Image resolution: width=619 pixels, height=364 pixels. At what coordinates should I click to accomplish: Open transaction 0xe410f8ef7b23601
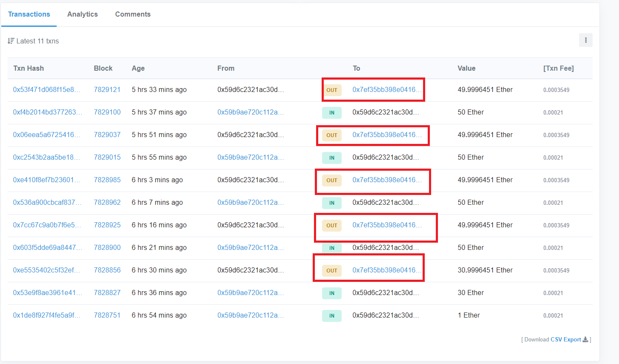point(47,180)
